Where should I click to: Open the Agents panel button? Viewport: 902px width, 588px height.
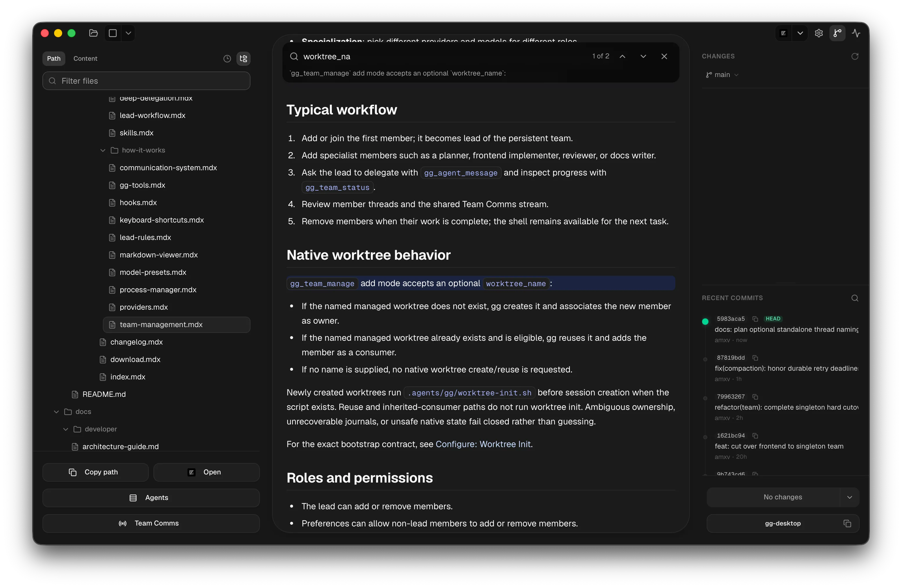tap(151, 497)
